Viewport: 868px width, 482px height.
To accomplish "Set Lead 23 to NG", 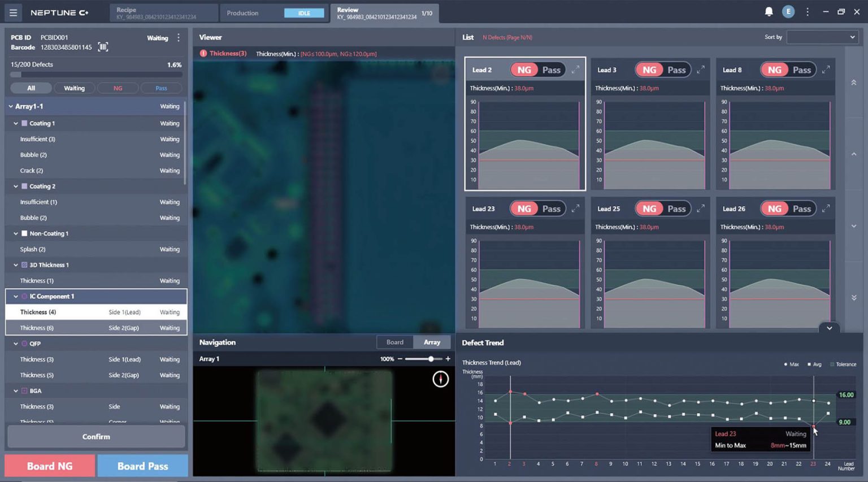I will pos(524,209).
